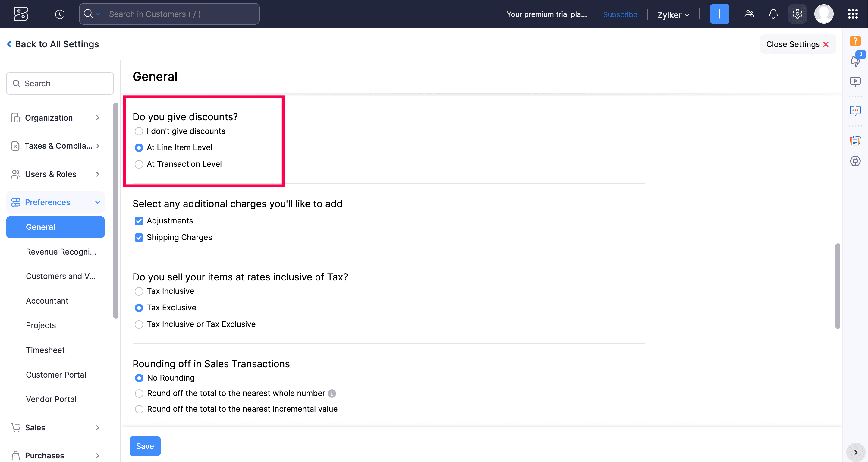
Task: Click the blue quick create plus button
Action: tap(719, 14)
